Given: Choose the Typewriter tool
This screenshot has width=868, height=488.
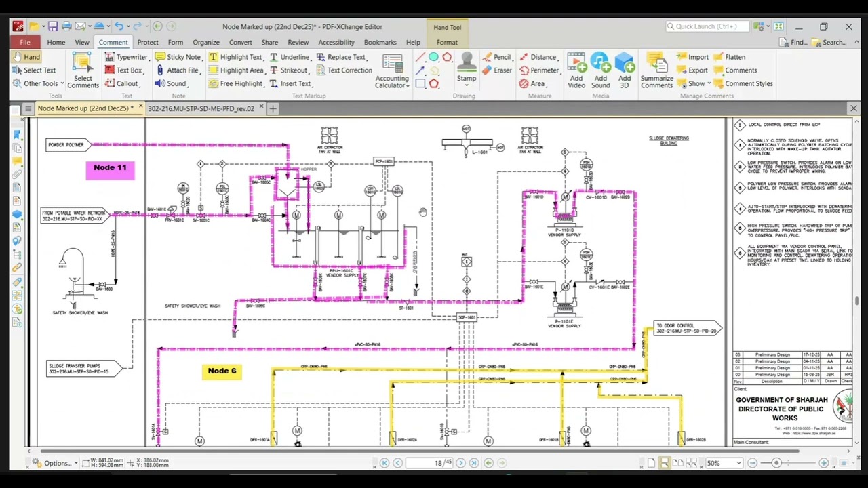Looking at the screenshot, I should pyautogui.click(x=126, y=57).
